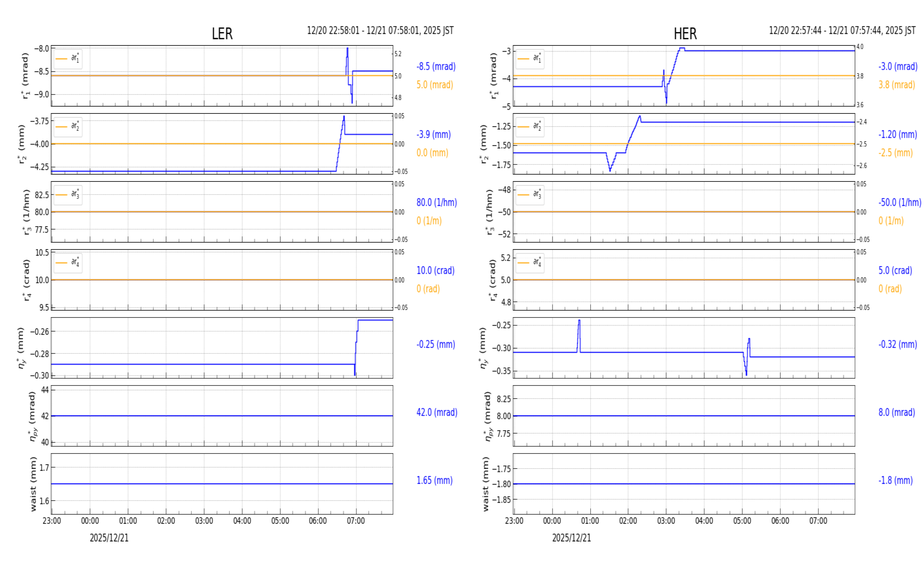Screen dimensions: 924x565
Task: Select the LER time range ending 07:58:01
Action: (x=380, y=31)
